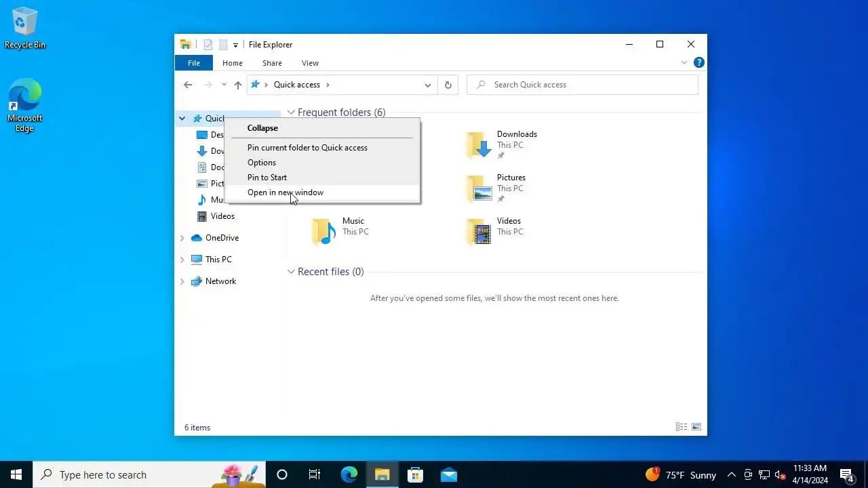Select Network in navigation pane

(x=220, y=281)
